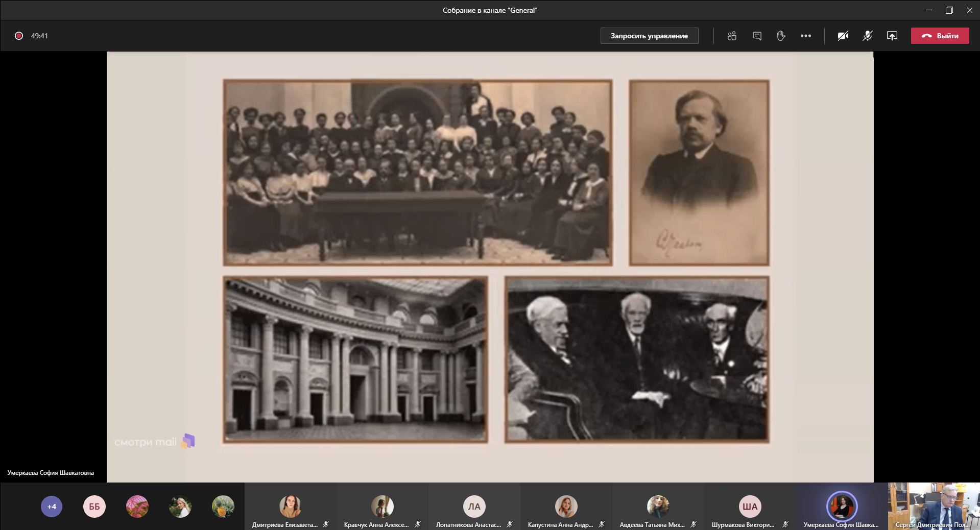Unmute the microphone
Screen dimensions: 980x530
868,36
